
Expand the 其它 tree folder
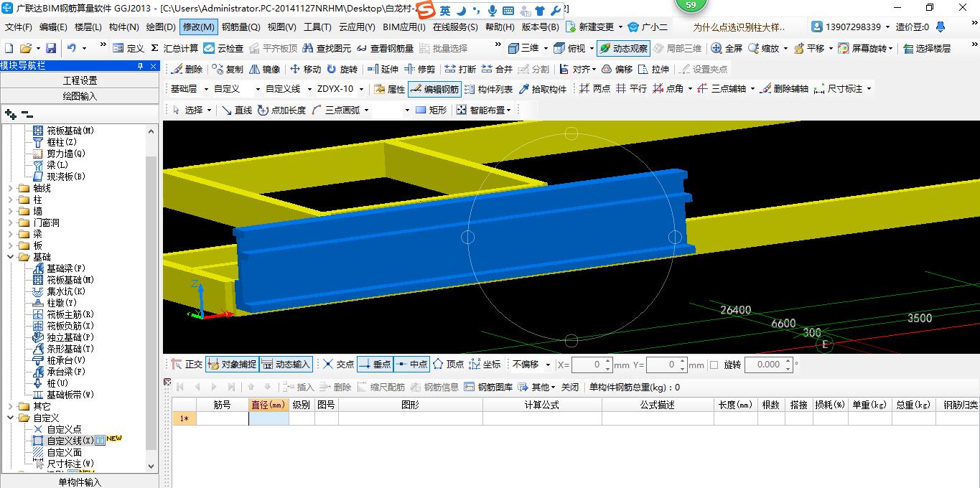10,406
